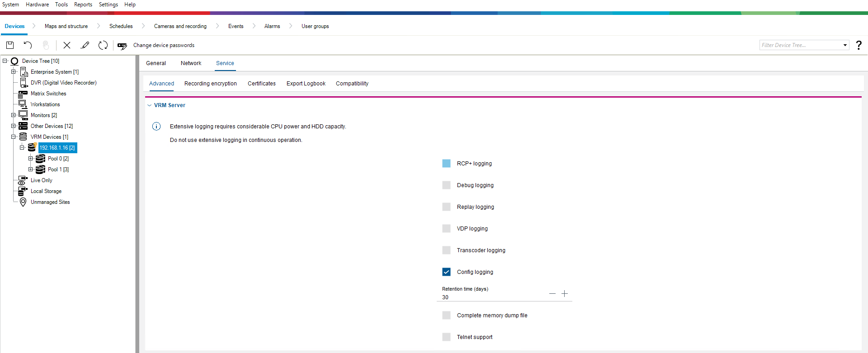
Task: Collapse the VRM Server section
Action: tap(150, 105)
